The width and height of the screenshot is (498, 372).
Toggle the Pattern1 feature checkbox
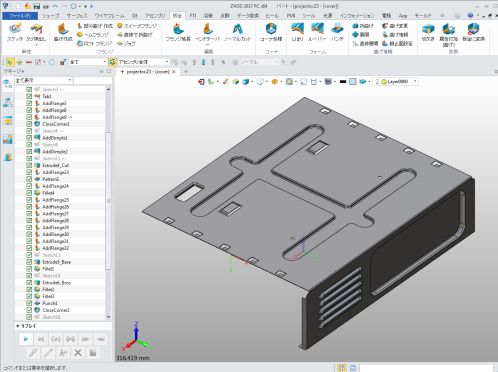(x=29, y=179)
